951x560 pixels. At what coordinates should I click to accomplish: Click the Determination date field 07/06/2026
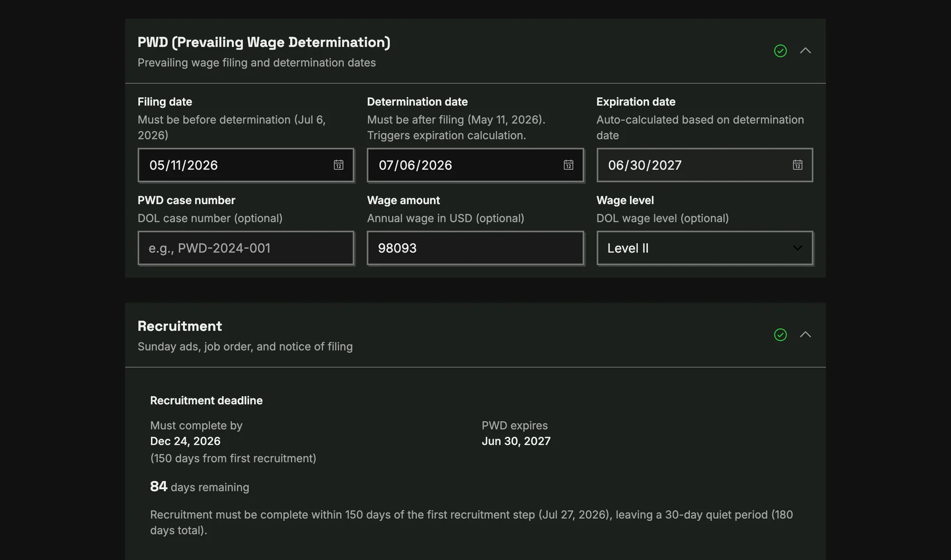pyautogui.click(x=475, y=165)
